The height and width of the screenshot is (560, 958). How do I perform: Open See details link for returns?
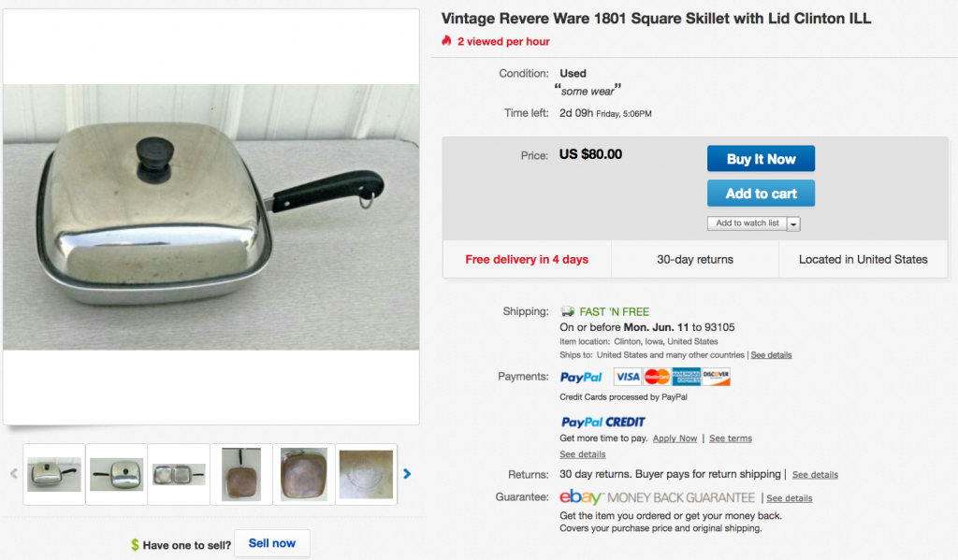[x=815, y=475]
